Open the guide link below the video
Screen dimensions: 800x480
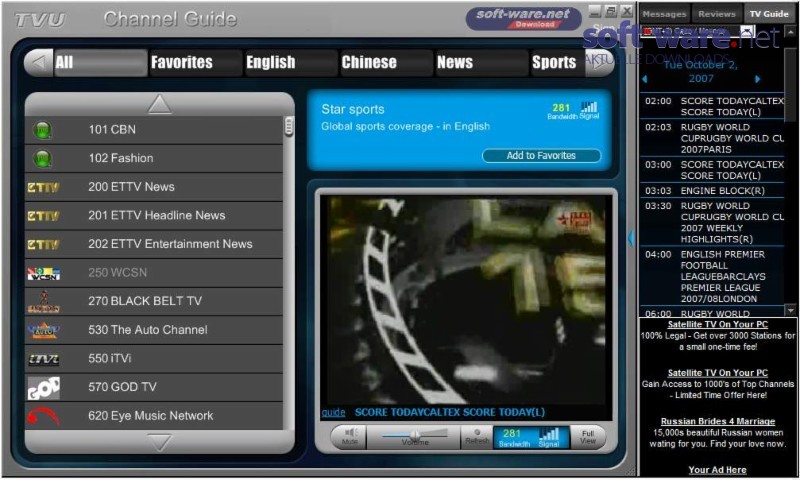coord(333,413)
